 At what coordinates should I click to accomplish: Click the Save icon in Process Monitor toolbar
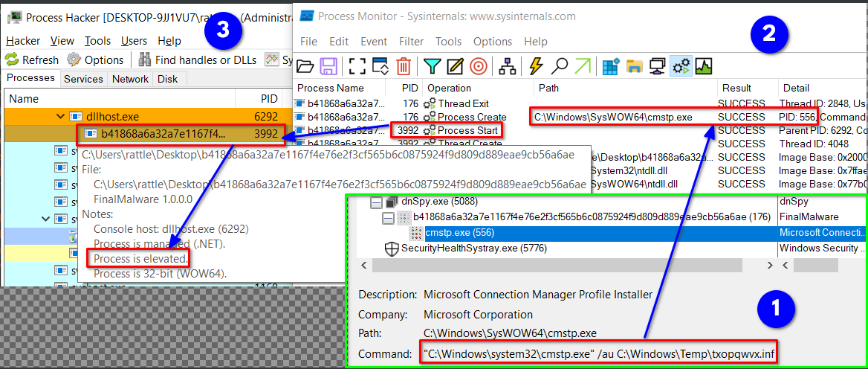(328, 66)
